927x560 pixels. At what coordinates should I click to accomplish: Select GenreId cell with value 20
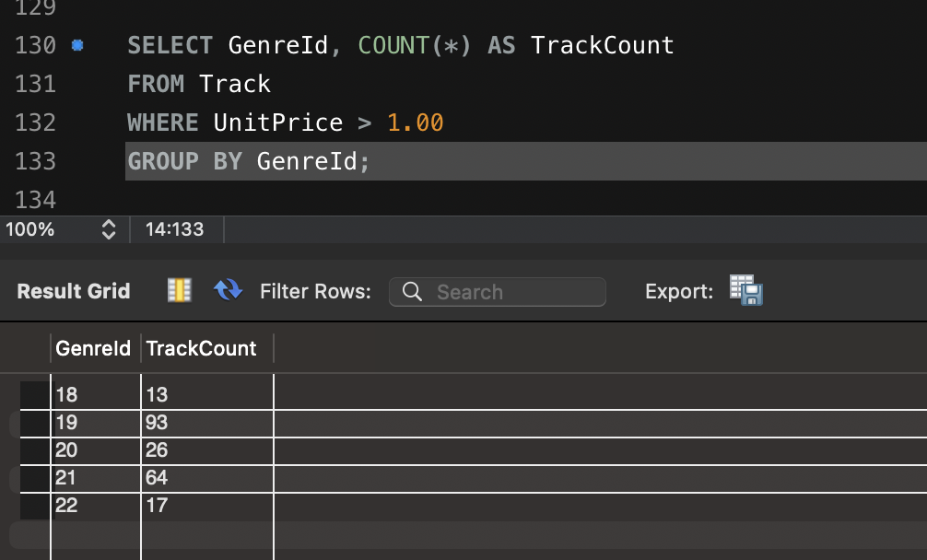(x=96, y=450)
